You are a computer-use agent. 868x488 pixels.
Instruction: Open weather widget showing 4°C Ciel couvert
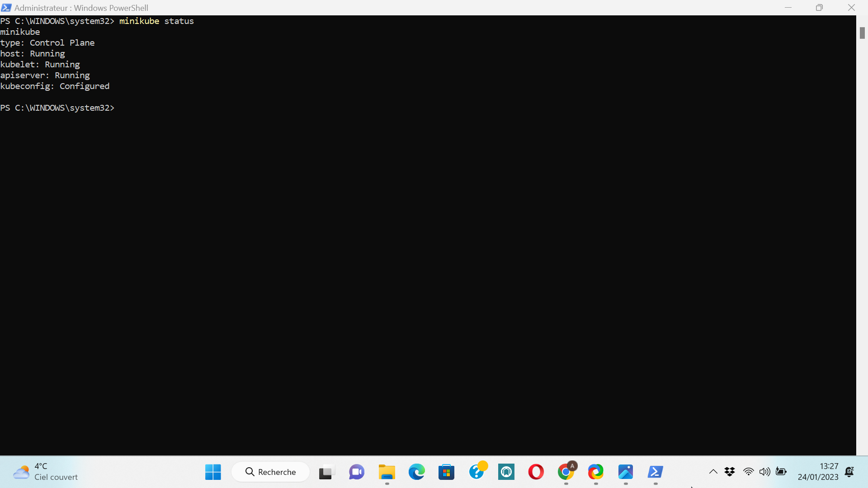point(45,472)
